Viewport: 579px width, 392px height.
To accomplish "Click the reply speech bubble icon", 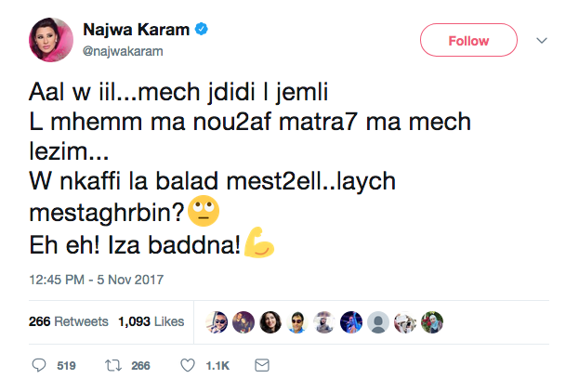I will (x=39, y=366).
